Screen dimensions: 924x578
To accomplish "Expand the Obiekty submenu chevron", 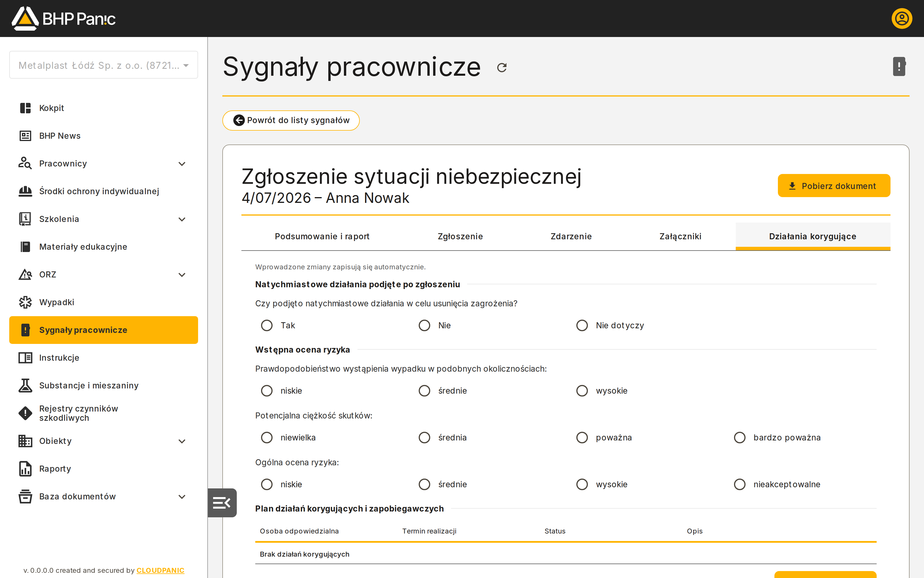I will click(x=182, y=441).
